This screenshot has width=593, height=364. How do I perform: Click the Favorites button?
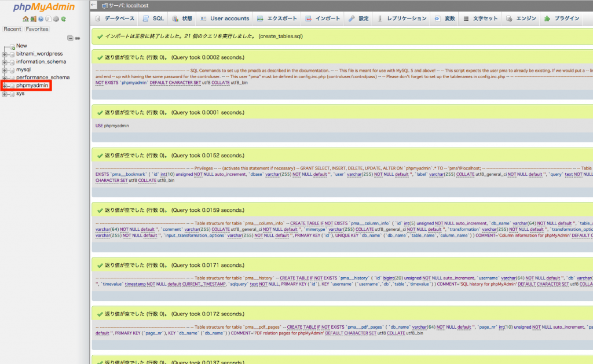click(x=37, y=29)
